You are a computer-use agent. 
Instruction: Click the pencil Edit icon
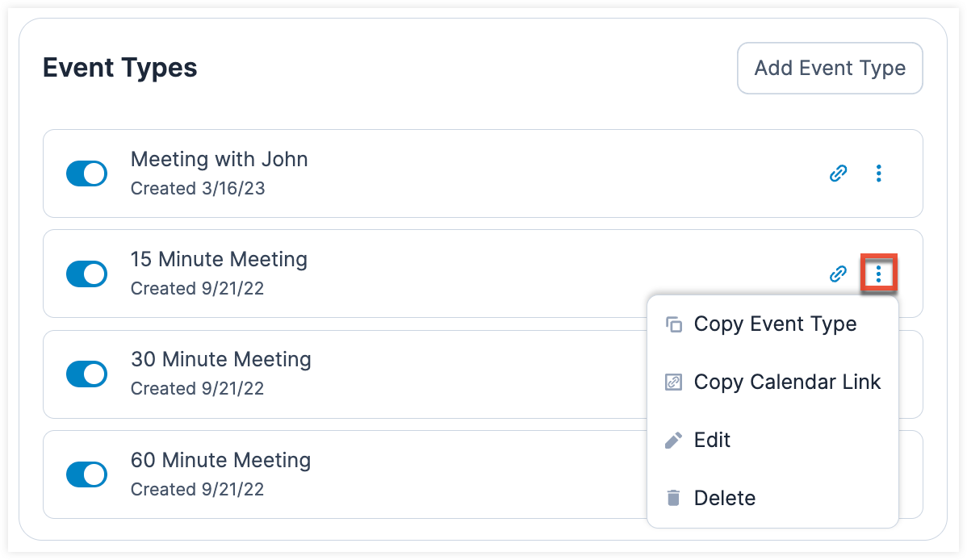[673, 441]
